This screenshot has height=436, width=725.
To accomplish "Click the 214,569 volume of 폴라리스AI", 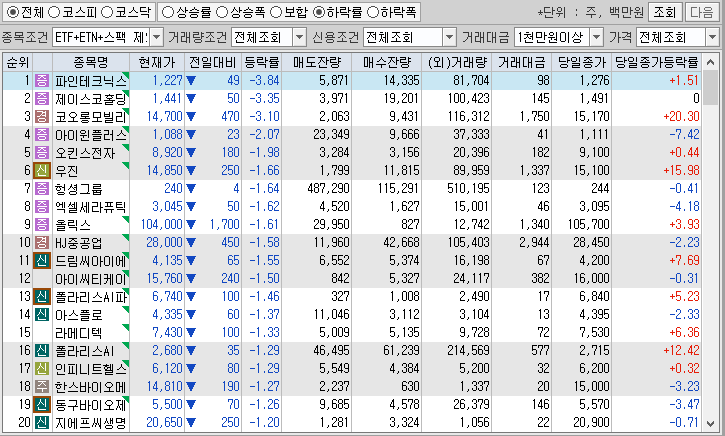I will [x=468, y=351].
